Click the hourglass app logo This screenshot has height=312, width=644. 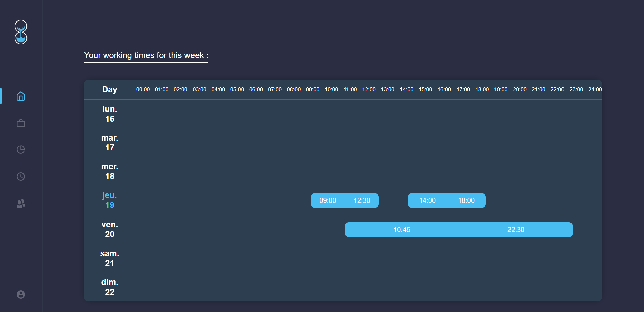coord(21,32)
